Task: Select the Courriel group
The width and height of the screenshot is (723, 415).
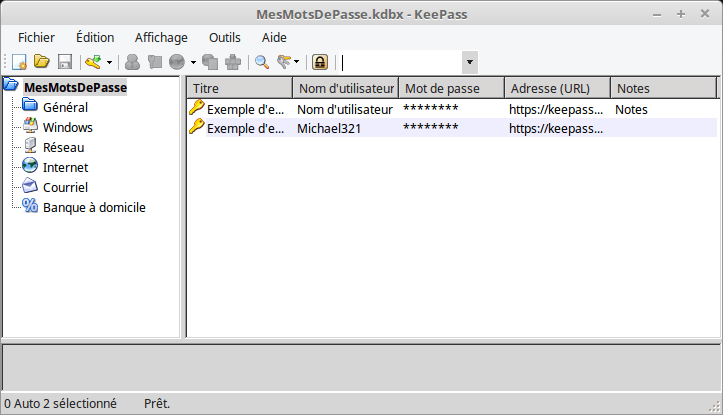Action: pos(65,187)
